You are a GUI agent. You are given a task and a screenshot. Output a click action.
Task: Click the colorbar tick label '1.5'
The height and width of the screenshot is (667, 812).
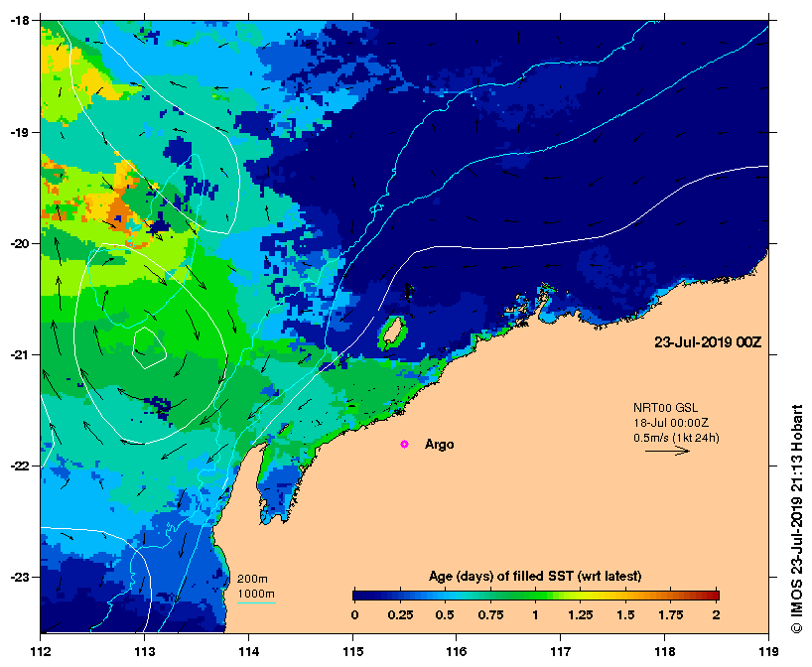(x=625, y=615)
